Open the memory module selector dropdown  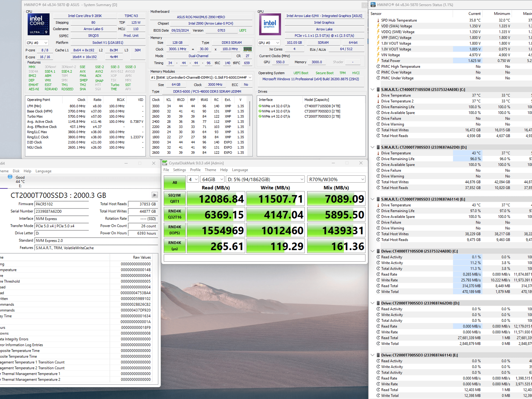[x=201, y=77]
